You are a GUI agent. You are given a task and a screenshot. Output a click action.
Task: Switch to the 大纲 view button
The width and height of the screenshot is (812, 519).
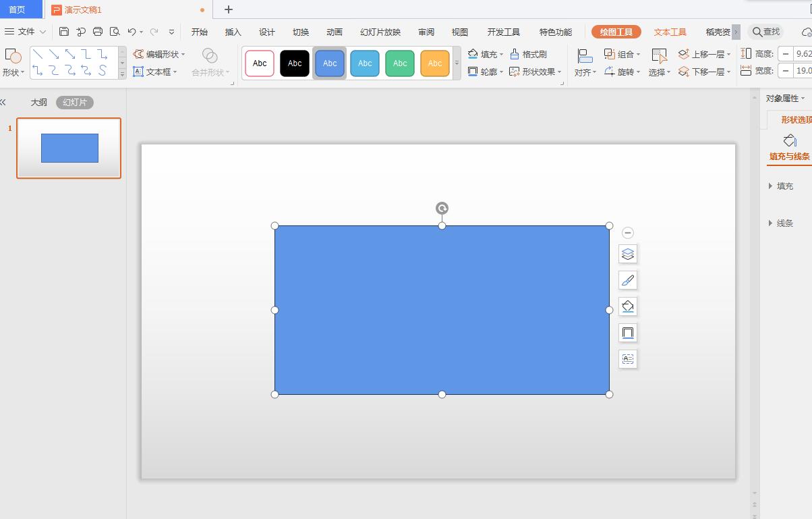[x=38, y=102]
